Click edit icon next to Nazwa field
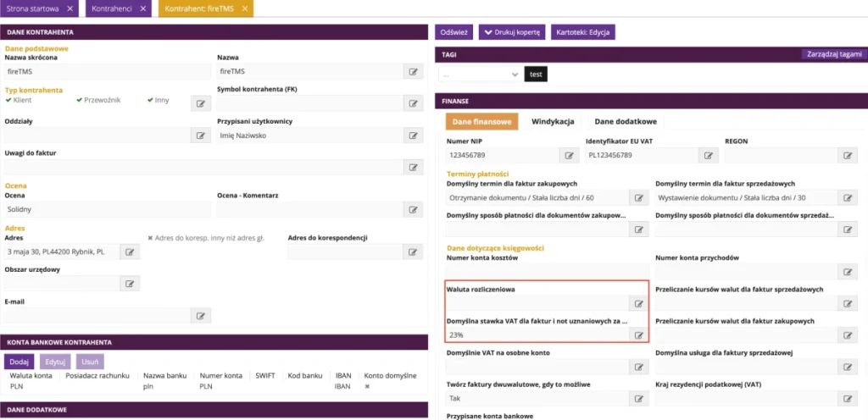Viewport: 868px width, 420px height. 413,71
